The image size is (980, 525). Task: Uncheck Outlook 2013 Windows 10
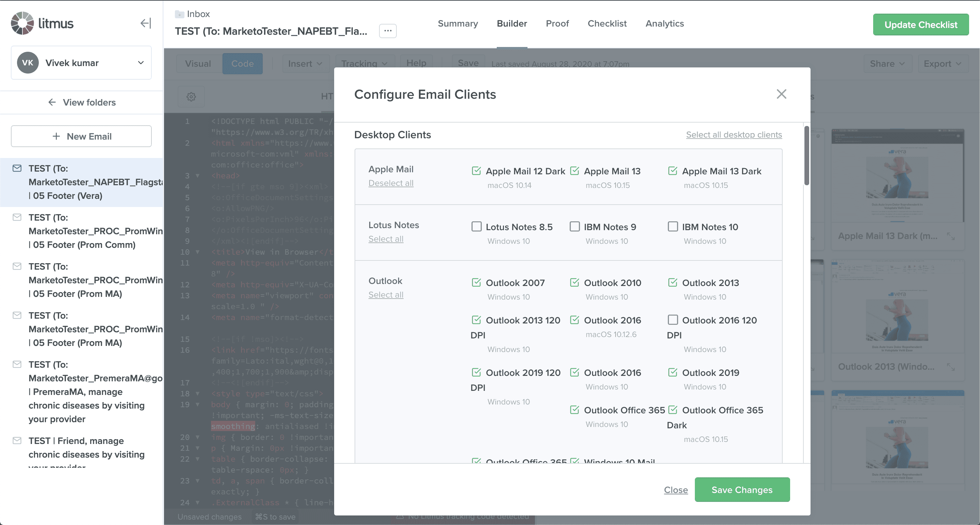coord(673,282)
